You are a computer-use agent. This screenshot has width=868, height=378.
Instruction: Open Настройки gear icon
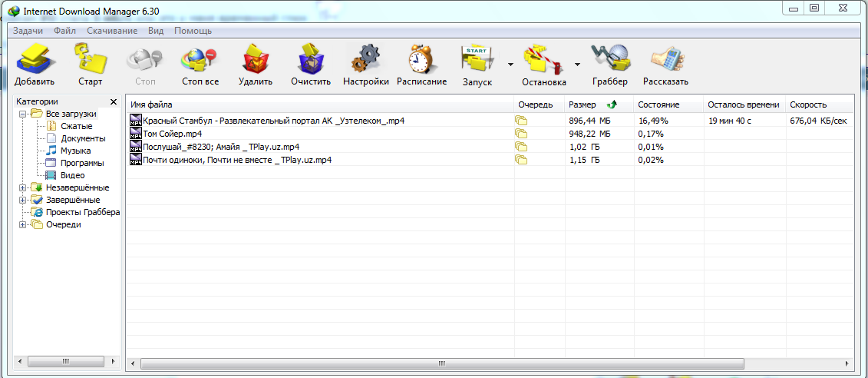pos(365,59)
